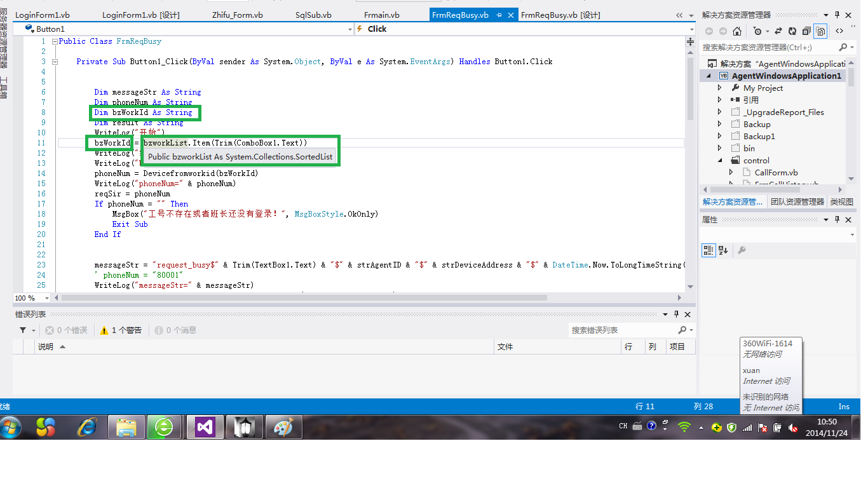The width and height of the screenshot is (868, 488).
Task: Click alphabetical sort icon in Properties panel
Action: click(x=723, y=250)
